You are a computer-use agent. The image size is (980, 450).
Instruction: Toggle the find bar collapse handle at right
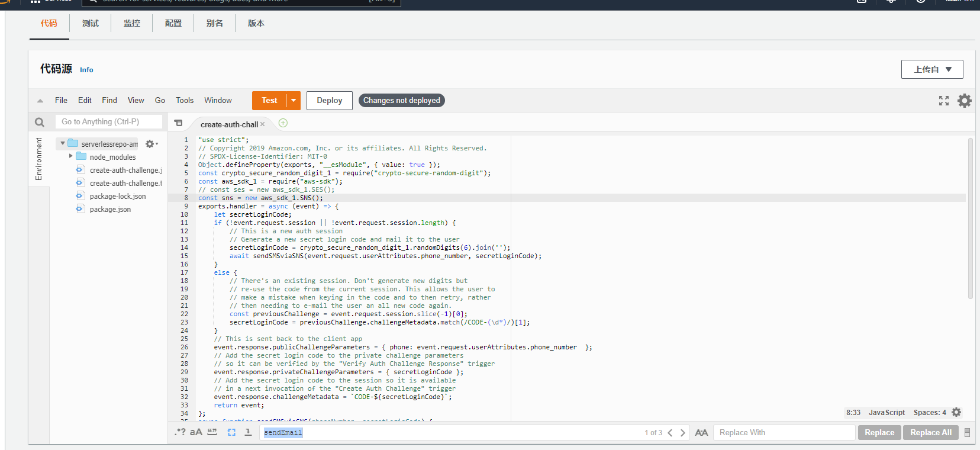(967, 433)
